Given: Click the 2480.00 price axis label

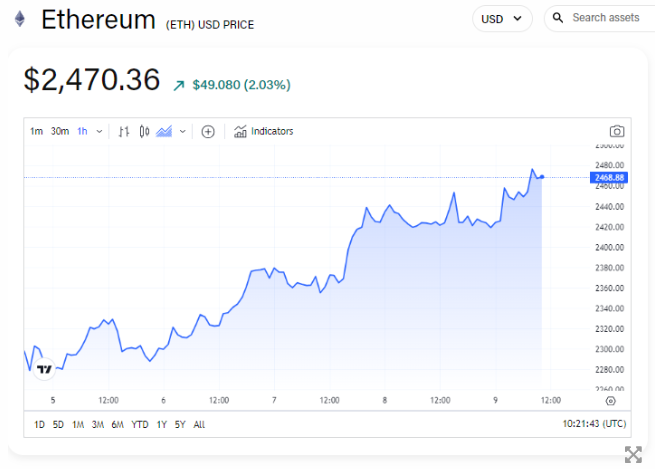Looking at the screenshot, I should click(609, 165).
